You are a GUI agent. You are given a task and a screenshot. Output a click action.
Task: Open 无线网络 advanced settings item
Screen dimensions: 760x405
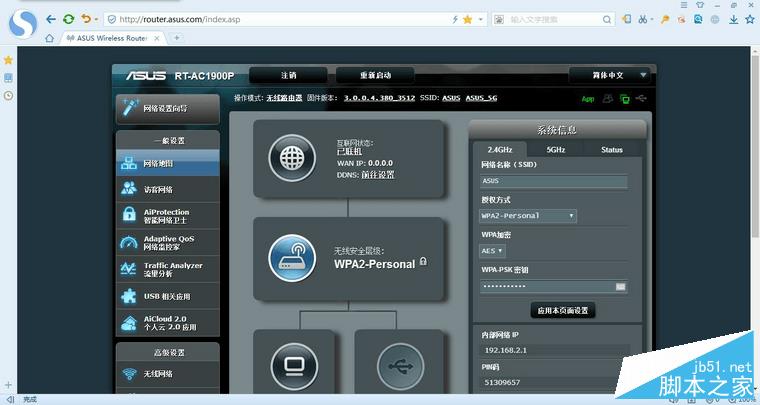(168, 374)
